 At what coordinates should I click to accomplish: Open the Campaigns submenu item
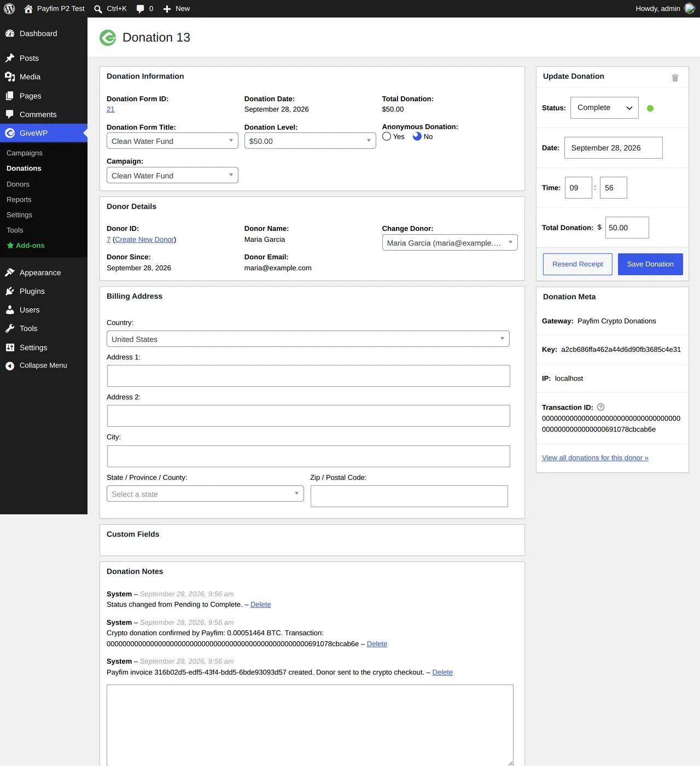pos(25,153)
